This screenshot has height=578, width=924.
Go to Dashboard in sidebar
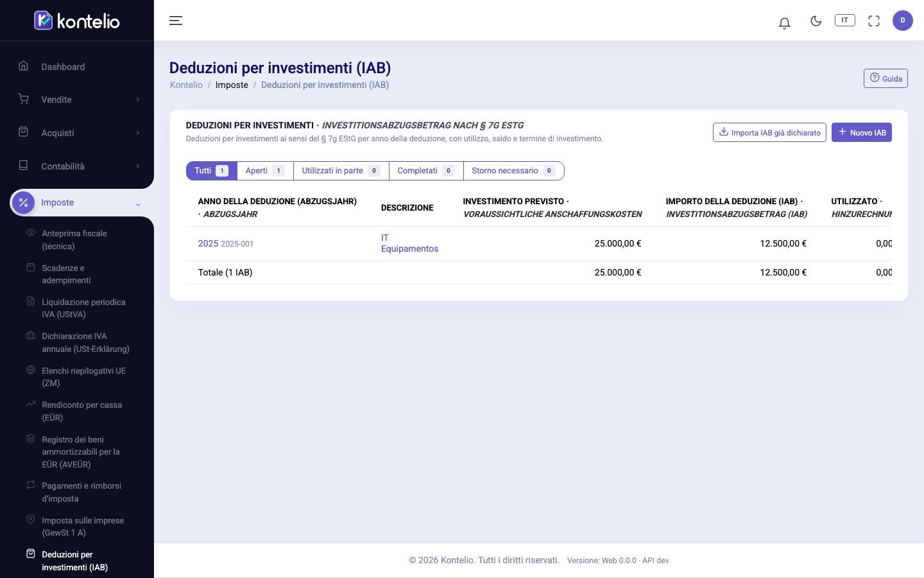63,67
